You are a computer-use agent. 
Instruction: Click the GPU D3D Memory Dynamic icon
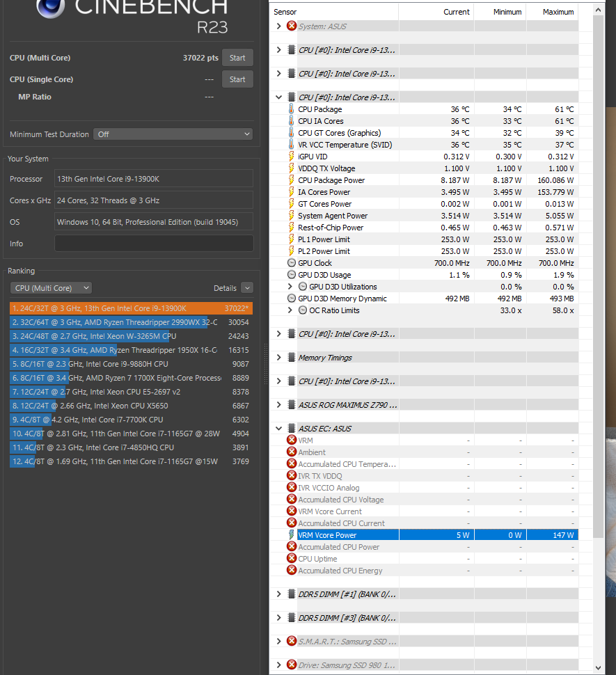(x=292, y=299)
